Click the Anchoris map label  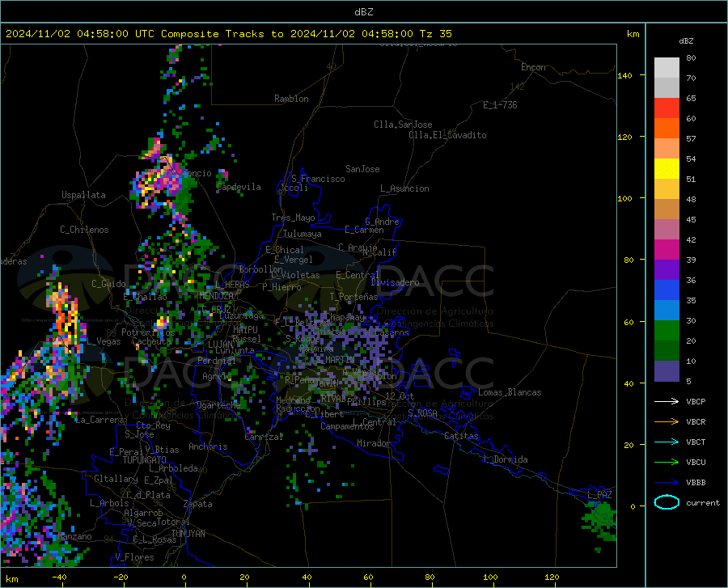pos(208,446)
